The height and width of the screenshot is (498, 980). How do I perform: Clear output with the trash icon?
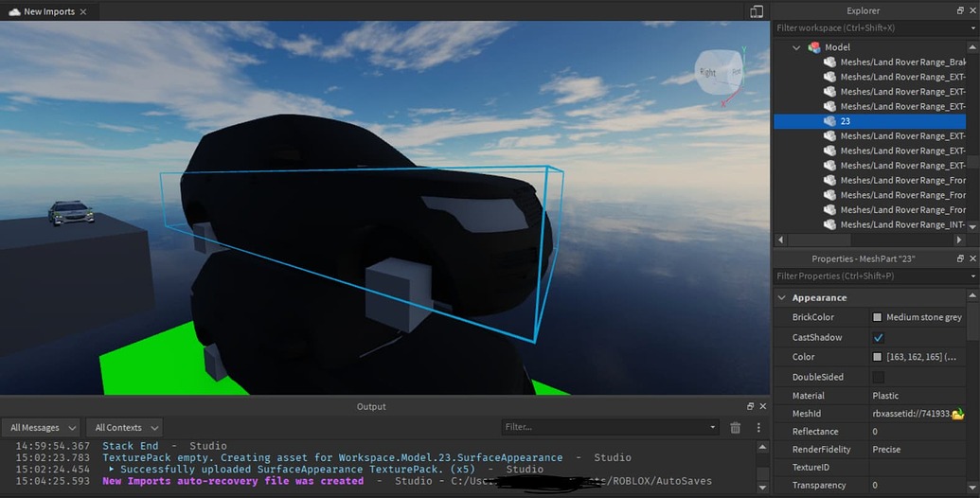coord(736,427)
